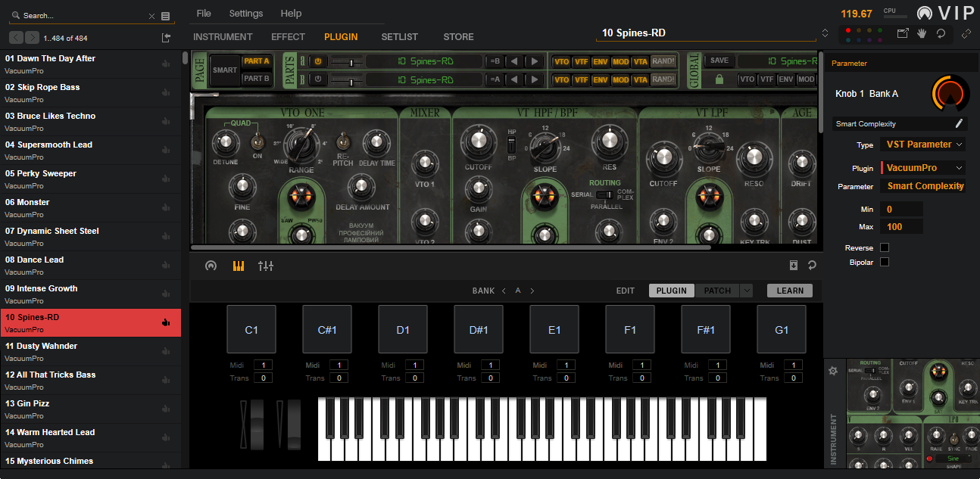This screenshot has width=980, height=479.
Task: Go to next patch for Part B
Action: [x=534, y=79]
